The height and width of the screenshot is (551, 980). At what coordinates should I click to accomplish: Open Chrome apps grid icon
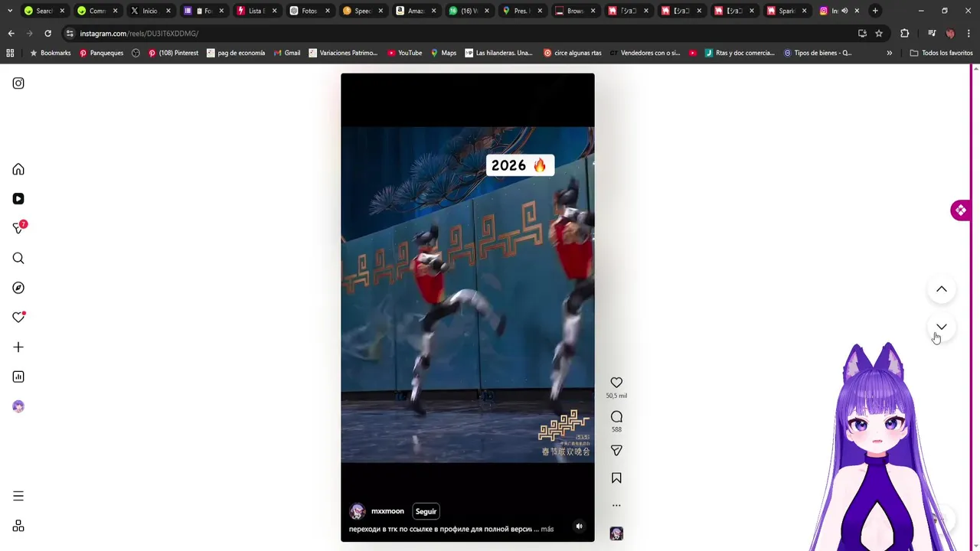click(x=10, y=53)
